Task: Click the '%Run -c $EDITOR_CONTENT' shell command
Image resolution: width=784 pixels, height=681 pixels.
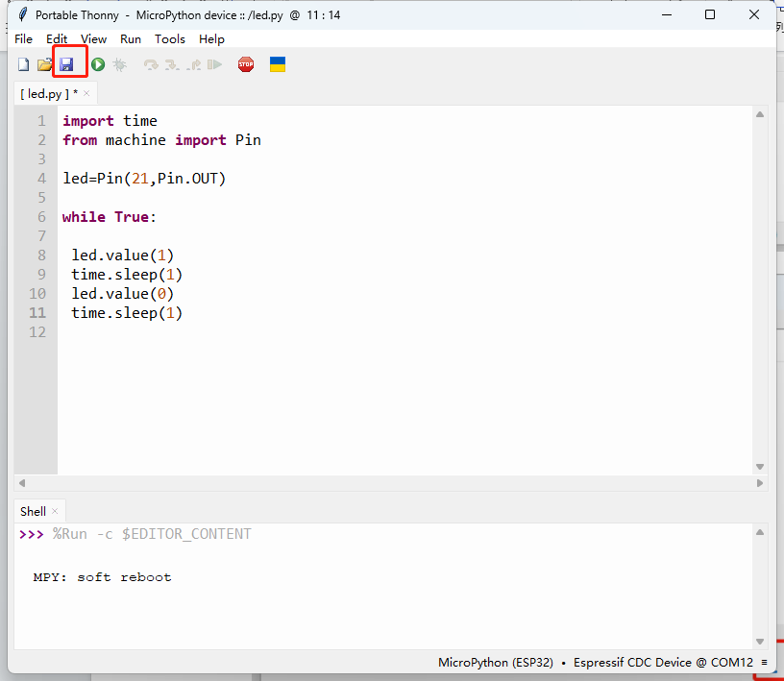Action: (152, 534)
